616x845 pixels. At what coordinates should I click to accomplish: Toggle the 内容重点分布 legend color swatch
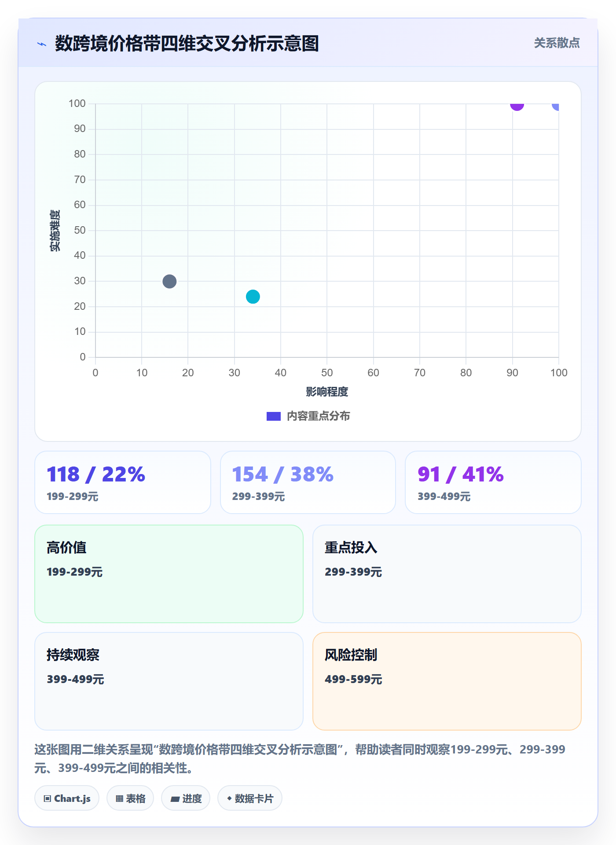[x=274, y=416]
